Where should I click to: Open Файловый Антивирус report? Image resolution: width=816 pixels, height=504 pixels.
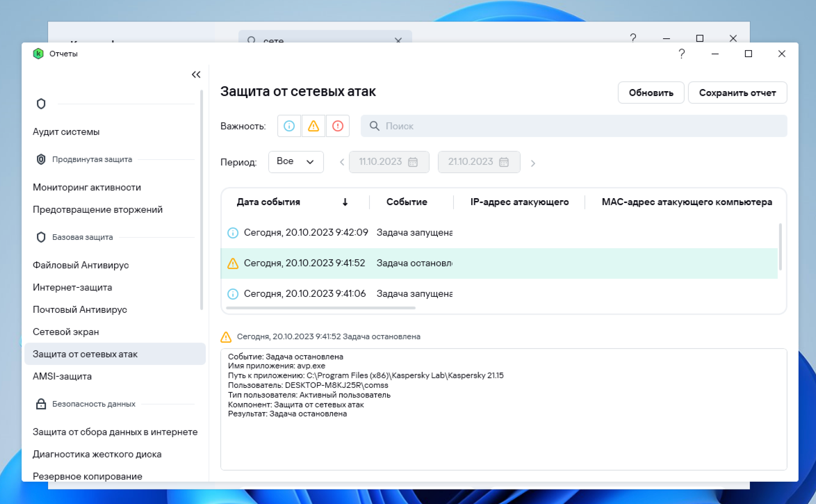pyautogui.click(x=81, y=265)
